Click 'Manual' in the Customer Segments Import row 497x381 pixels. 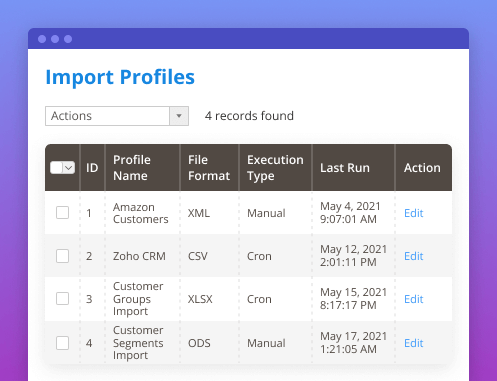[x=266, y=343]
